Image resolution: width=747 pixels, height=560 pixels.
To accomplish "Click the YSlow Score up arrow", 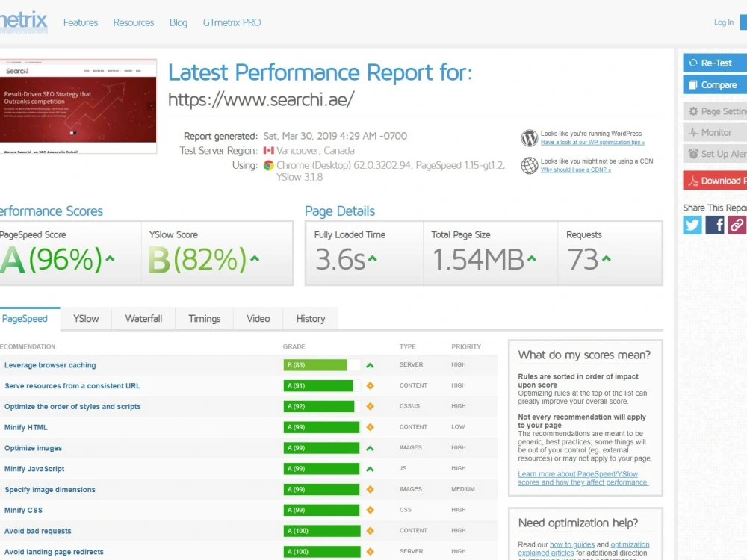I will click(255, 258).
